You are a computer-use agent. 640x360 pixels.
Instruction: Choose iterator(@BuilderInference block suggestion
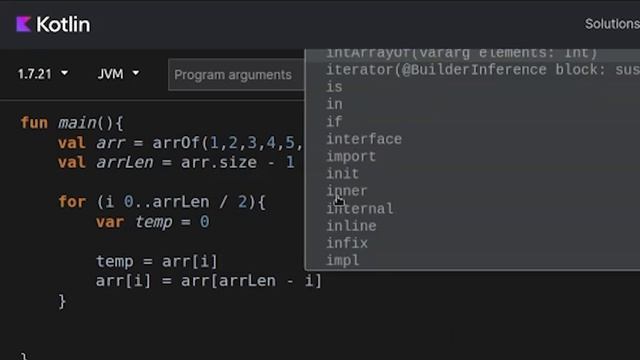473,70
